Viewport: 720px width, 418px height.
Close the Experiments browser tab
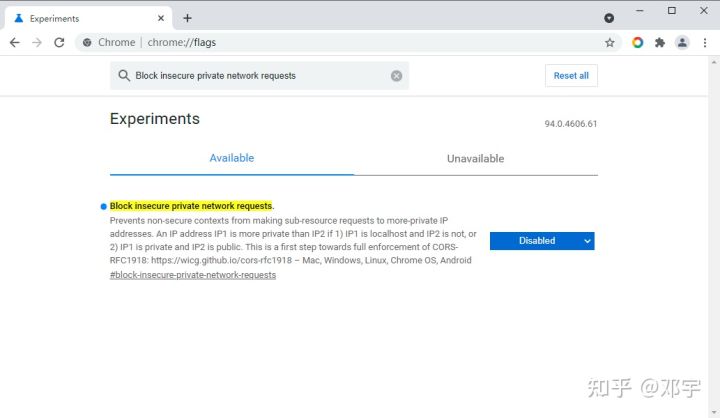(160, 18)
